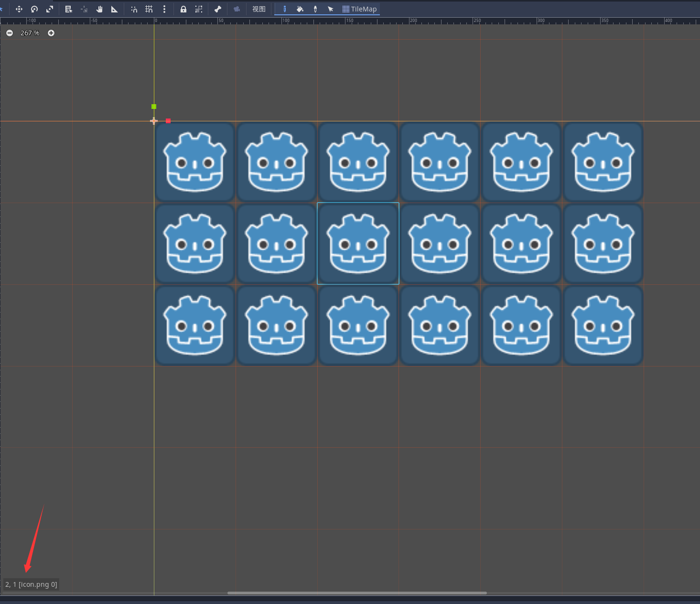Activate the list-select nodes tool
This screenshot has width=700, height=604.
tap(69, 9)
